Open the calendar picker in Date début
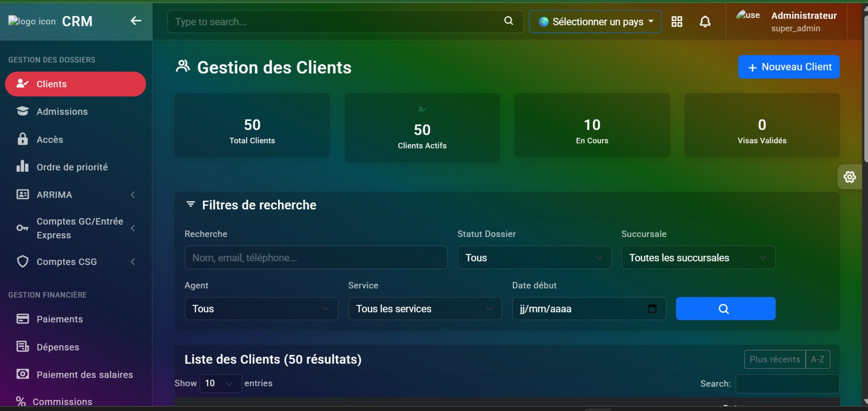This screenshot has height=411, width=868. coord(652,308)
